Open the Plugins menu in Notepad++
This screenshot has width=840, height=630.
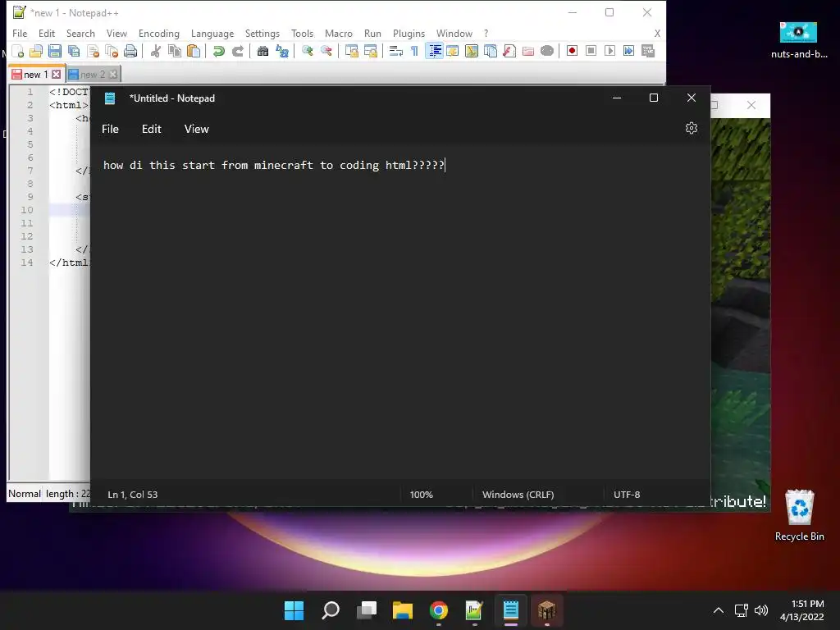coord(409,33)
